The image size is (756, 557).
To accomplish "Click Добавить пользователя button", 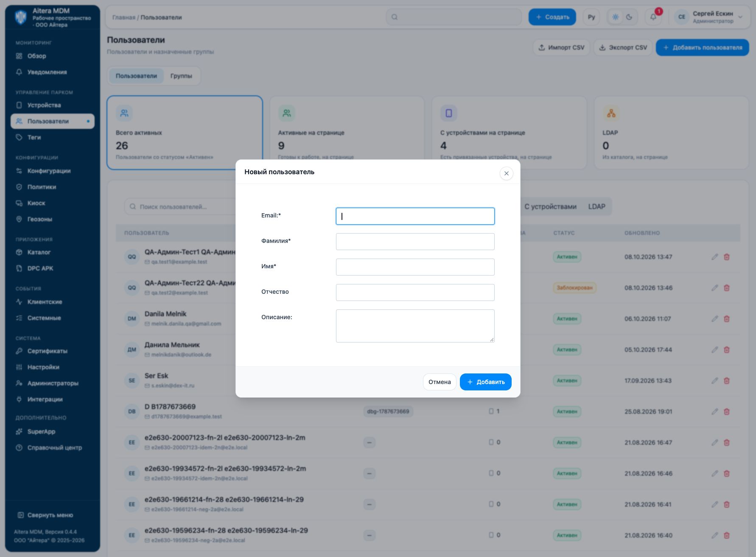I will coord(703,47).
